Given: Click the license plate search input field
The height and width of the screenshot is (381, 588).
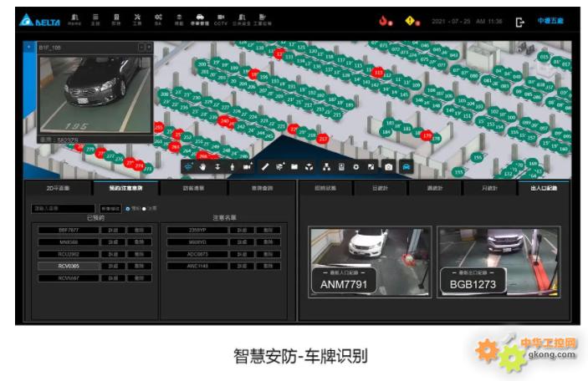Looking at the screenshot, I should (64, 208).
